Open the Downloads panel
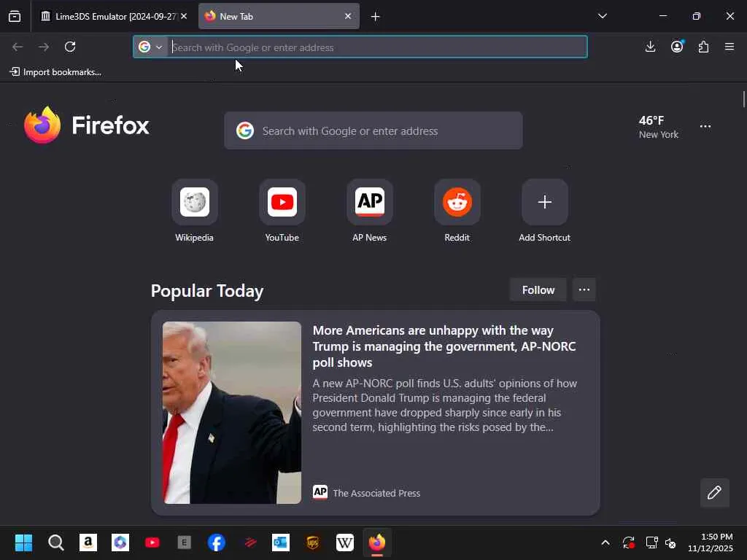747x560 pixels. pos(650,47)
